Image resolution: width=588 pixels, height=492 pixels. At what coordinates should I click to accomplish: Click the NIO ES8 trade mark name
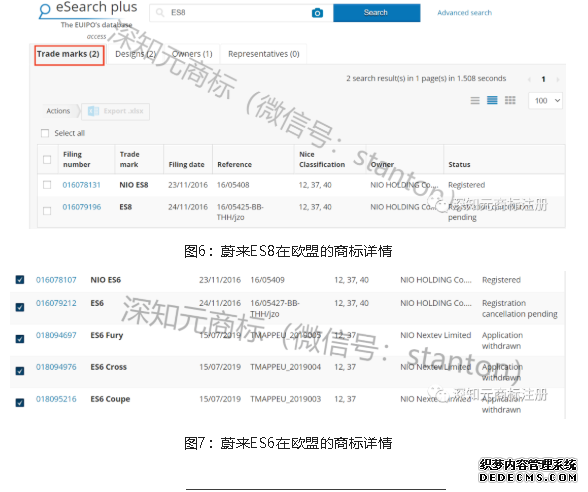pyautogui.click(x=134, y=185)
